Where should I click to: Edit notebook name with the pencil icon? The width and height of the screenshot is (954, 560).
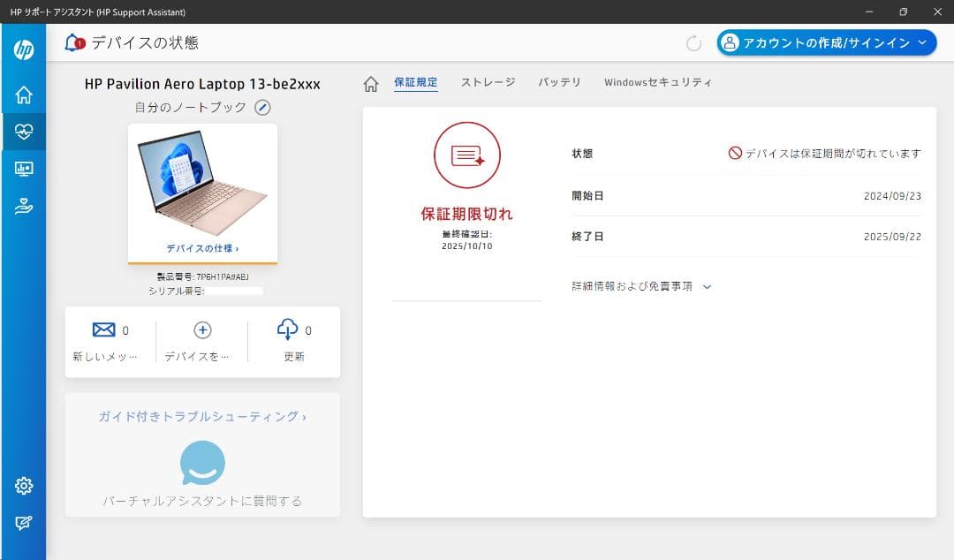261,107
